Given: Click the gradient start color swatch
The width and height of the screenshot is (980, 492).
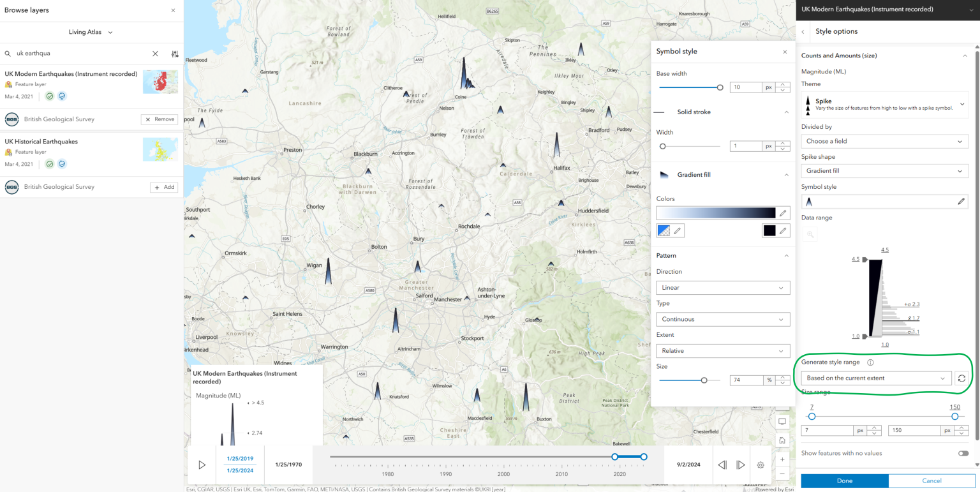Looking at the screenshot, I should pyautogui.click(x=664, y=230).
